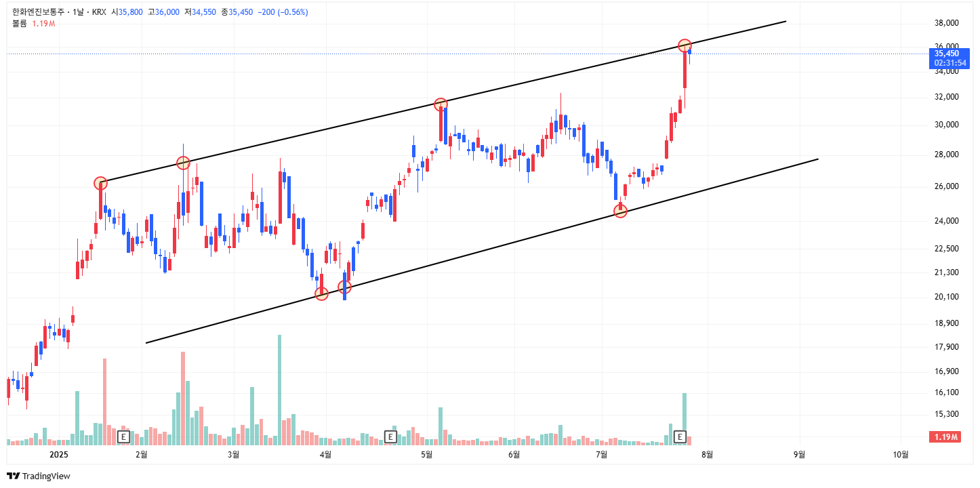Click the 2025 label on the time axis

click(60, 455)
